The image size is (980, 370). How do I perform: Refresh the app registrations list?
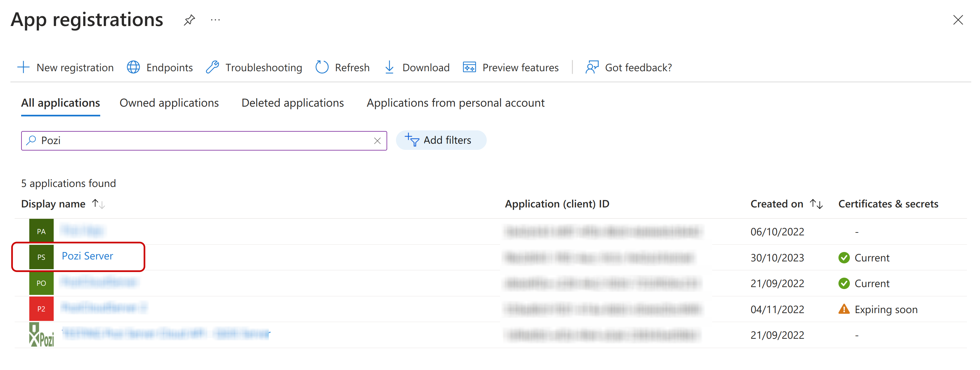[x=342, y=67]
